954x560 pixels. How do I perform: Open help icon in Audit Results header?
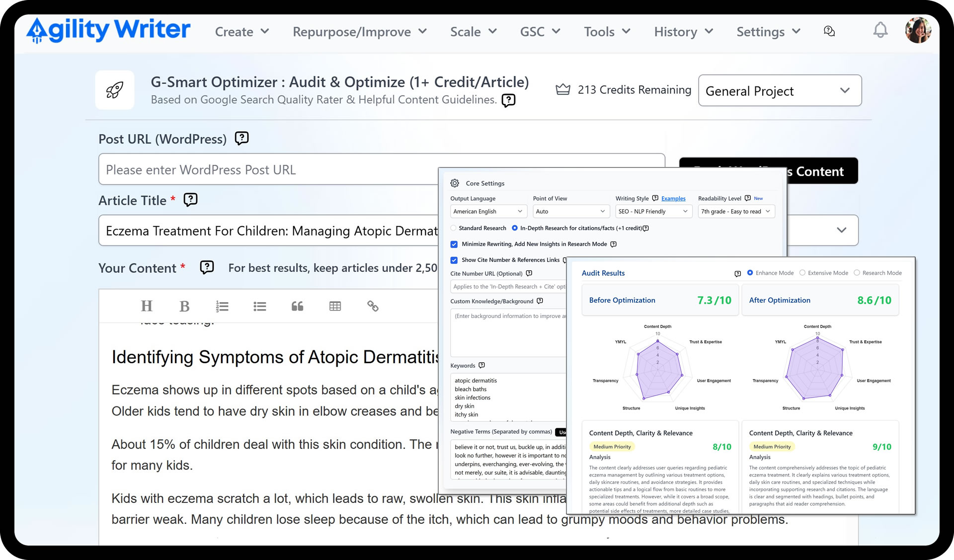tap(737, 274)
